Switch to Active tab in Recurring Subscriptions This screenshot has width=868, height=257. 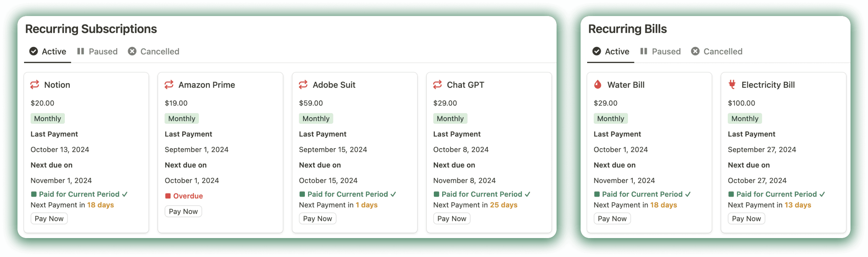(x=48, y=51)
